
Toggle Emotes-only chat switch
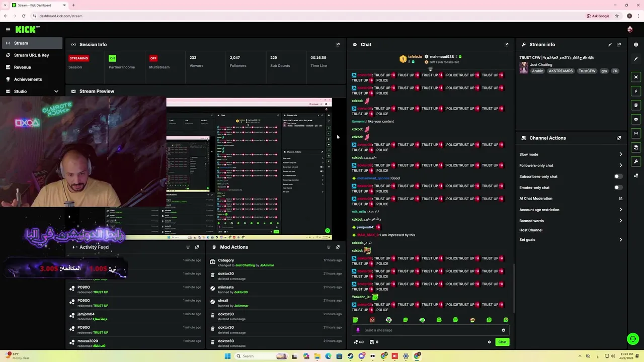618,188
